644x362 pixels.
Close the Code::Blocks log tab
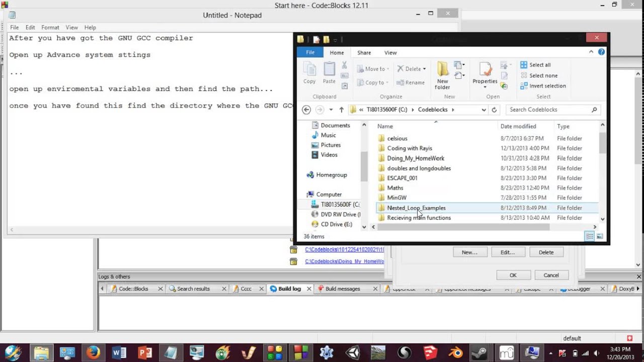tap(160, 289)
